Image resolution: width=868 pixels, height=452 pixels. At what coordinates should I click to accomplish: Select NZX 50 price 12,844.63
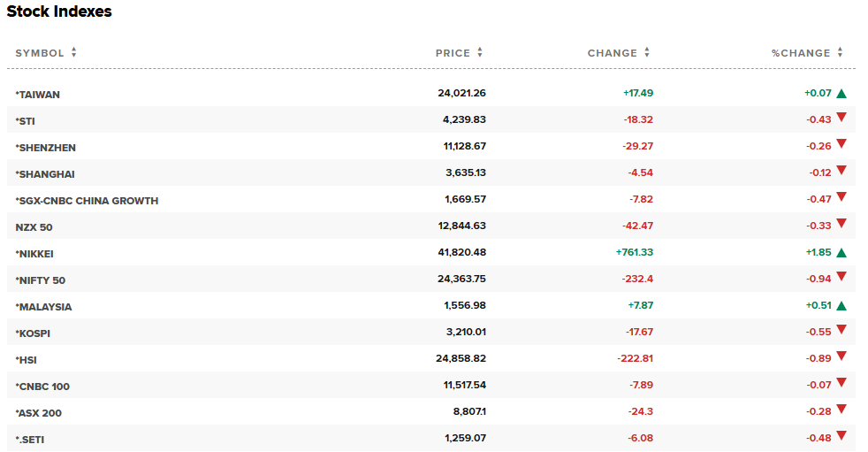point(461,226)
